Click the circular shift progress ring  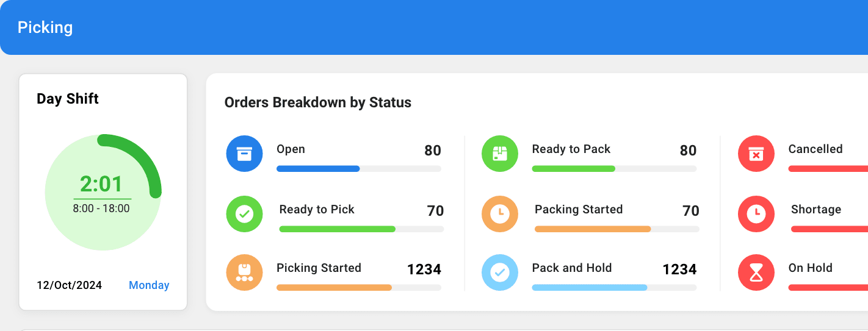pos(103,193)
